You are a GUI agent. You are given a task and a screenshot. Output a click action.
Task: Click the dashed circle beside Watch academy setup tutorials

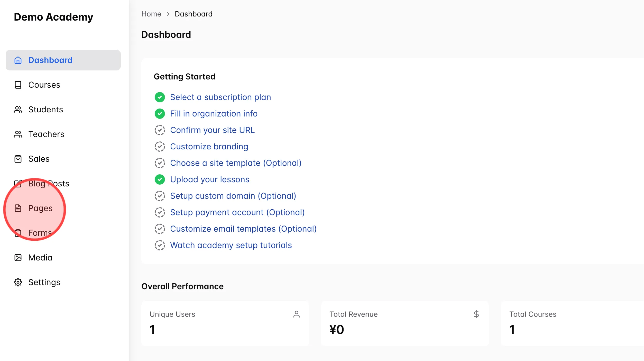click(x=160, y=245)
